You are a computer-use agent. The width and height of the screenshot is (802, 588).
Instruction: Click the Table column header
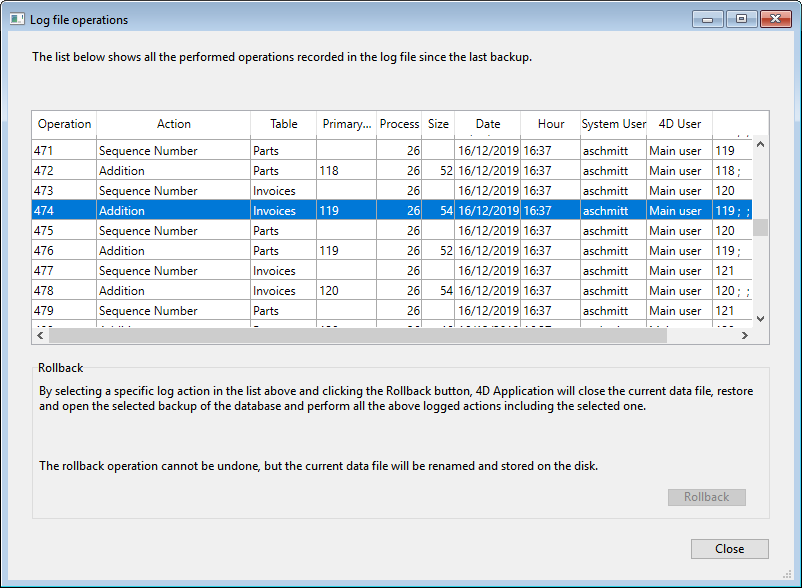tap(283, 124)
